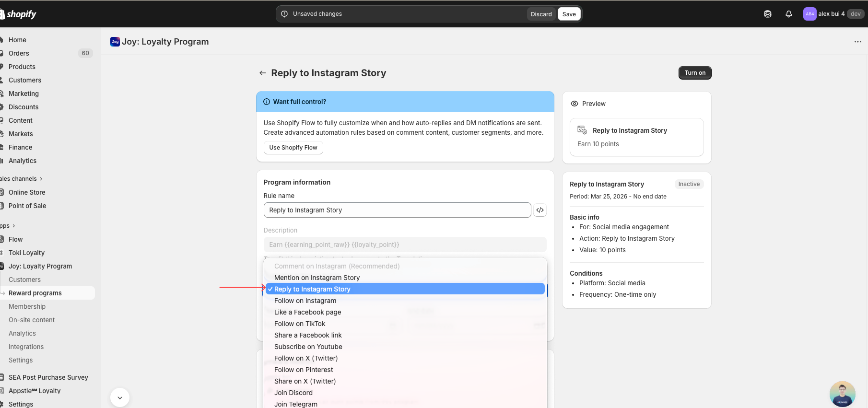This screenshot has height=408, width=868.
Task: Click the Use Shopify Flow button
Action: 293,148
